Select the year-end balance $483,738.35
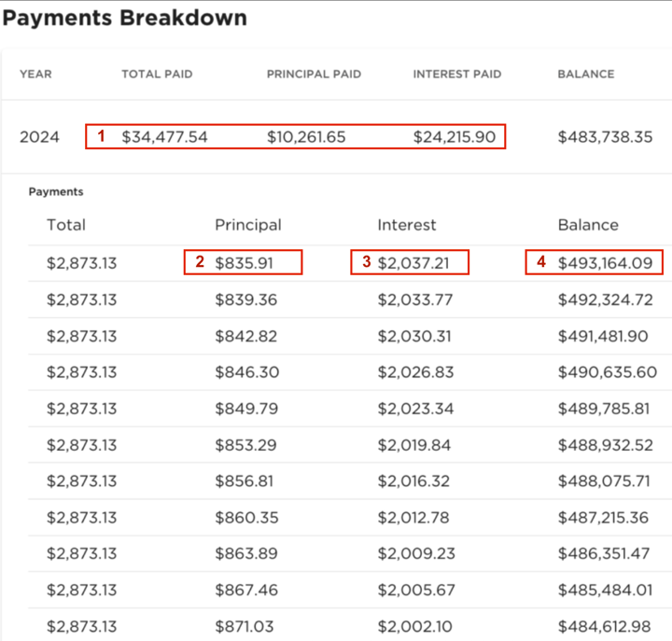This screenshot has height=641, width=672. tap(607, 137)
